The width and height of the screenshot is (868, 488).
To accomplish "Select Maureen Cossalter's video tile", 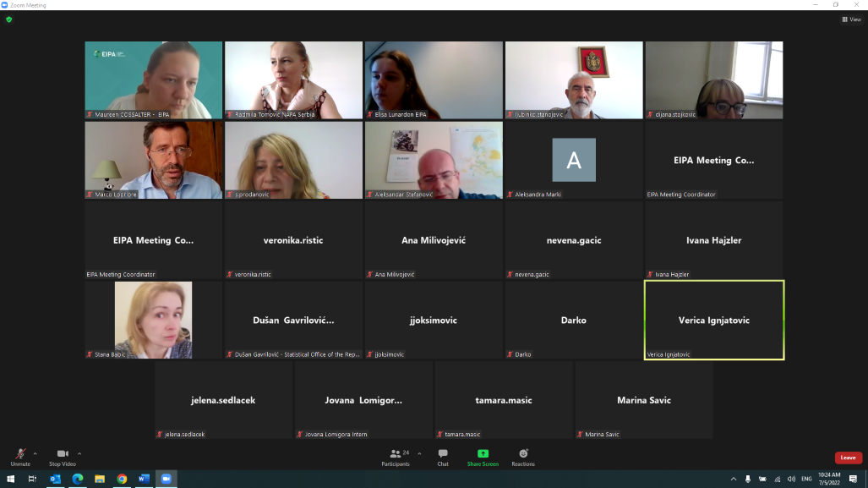I will [x=153, y=80].
